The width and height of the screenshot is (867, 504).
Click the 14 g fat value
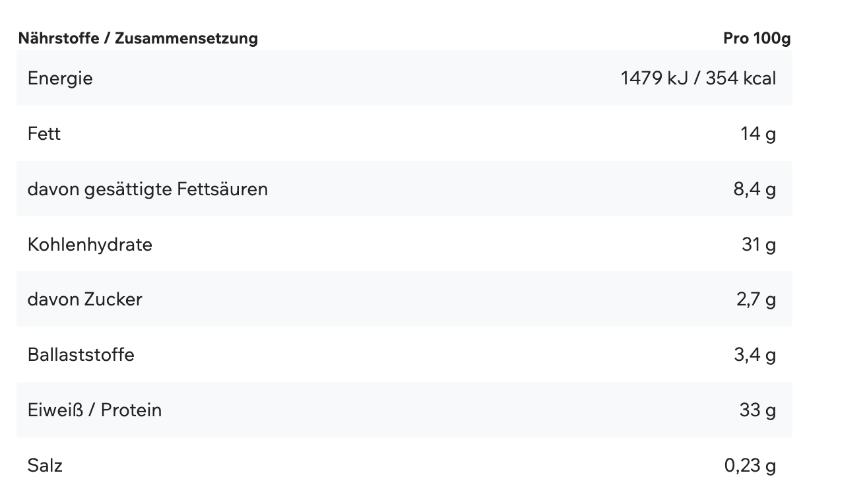point(758,134)
